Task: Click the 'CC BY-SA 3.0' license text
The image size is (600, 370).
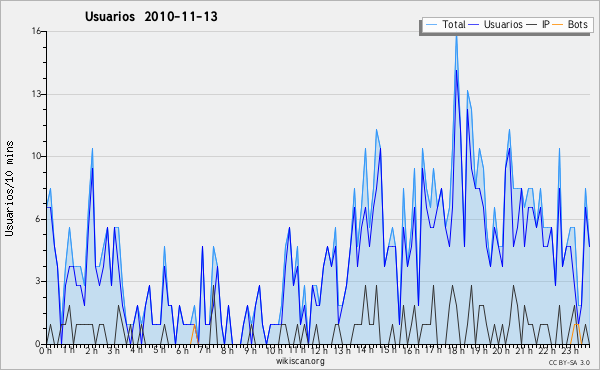Action: [569, 362]
